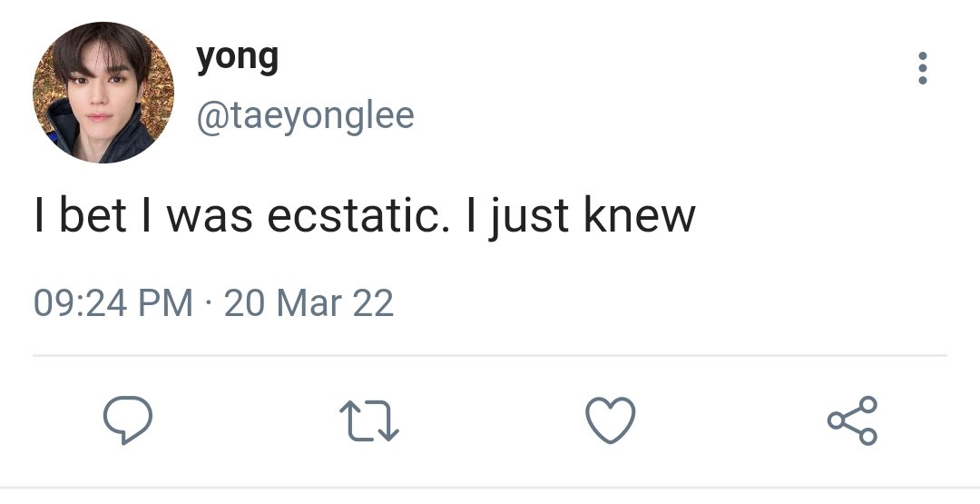Viewport: 980px width, 504px height.
Task: Click the display name yong
Action: 238,57
